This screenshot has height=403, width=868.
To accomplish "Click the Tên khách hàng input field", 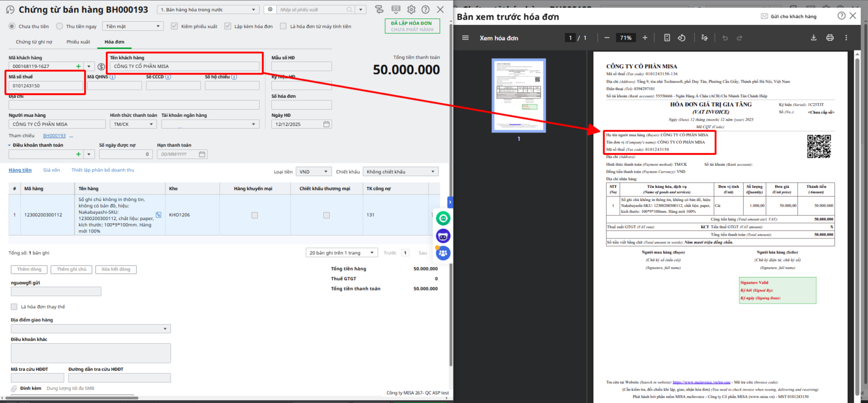I will [x=184, y=66].
